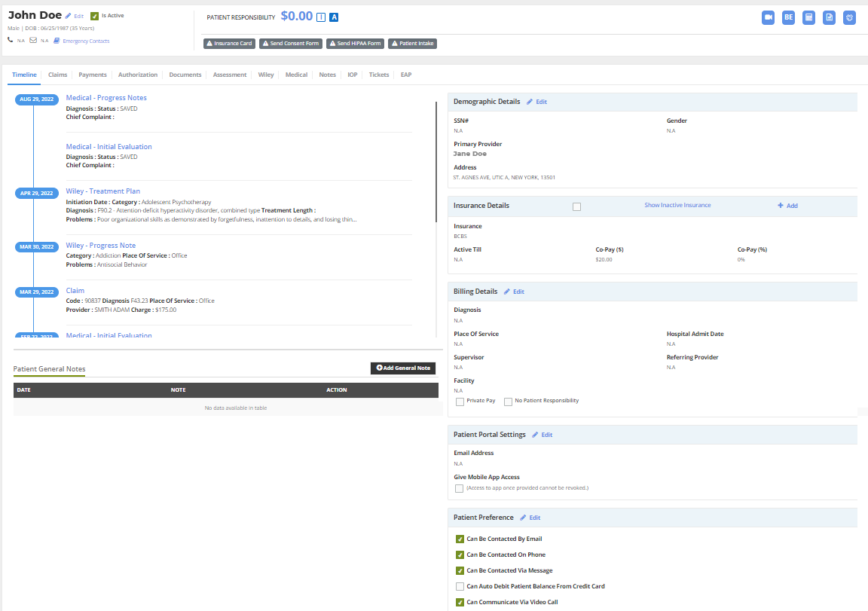The height and width of the screenshot is (611, 868).
Task: Toggle Give Mobile App Access checkbox
Action: pos(459,488)
